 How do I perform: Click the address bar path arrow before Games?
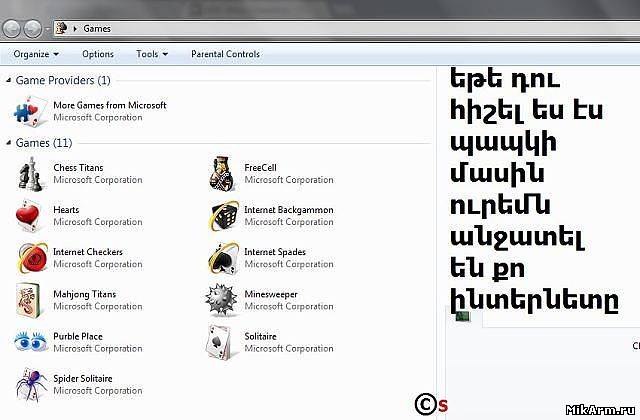75,29
